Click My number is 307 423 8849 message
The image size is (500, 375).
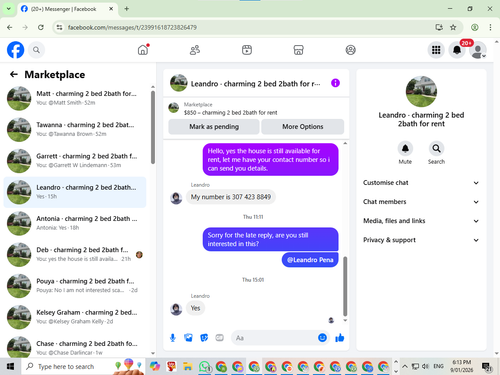tap(231, 197)
